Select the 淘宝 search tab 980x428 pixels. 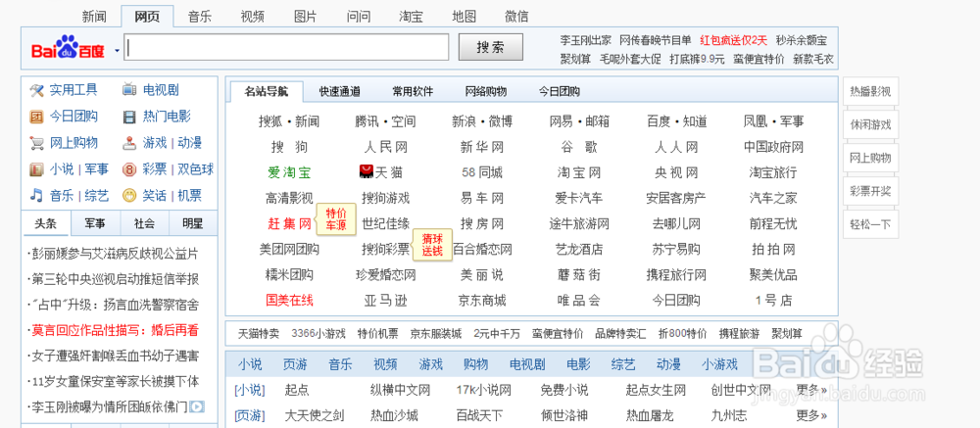pos(412,17)
